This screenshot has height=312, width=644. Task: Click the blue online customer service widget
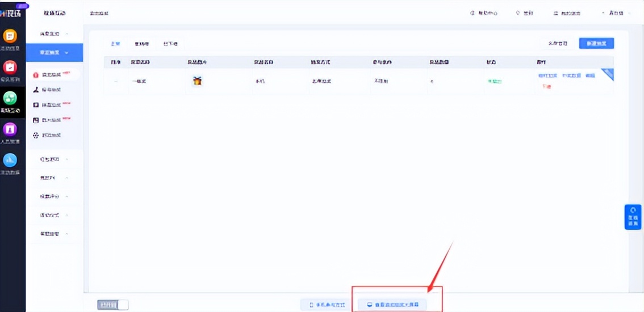(x=633, y=217)
